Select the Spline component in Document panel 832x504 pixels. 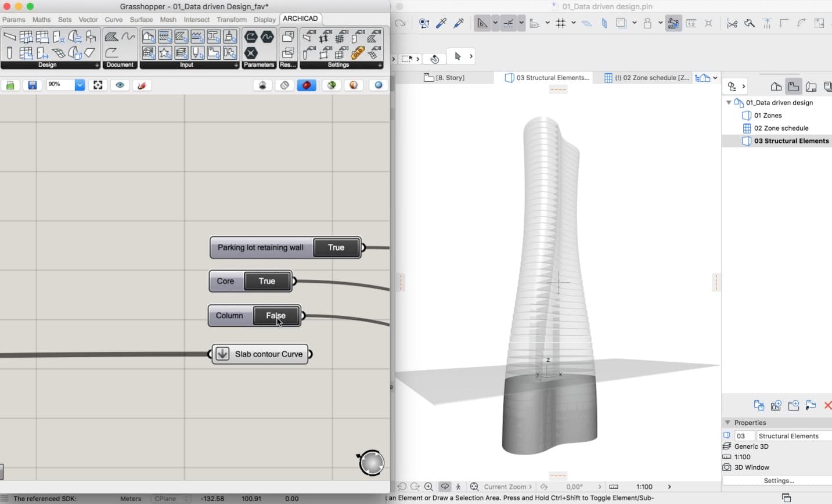(128, 37)
